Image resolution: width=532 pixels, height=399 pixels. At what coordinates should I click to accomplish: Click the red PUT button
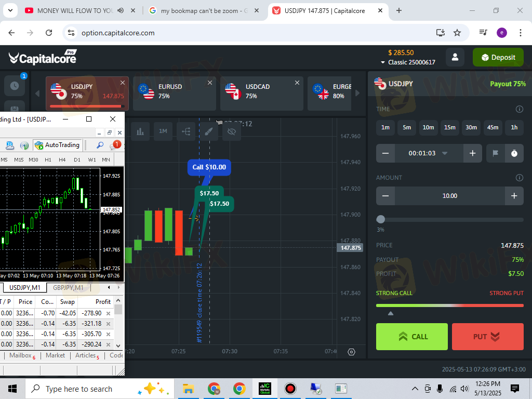487,337
